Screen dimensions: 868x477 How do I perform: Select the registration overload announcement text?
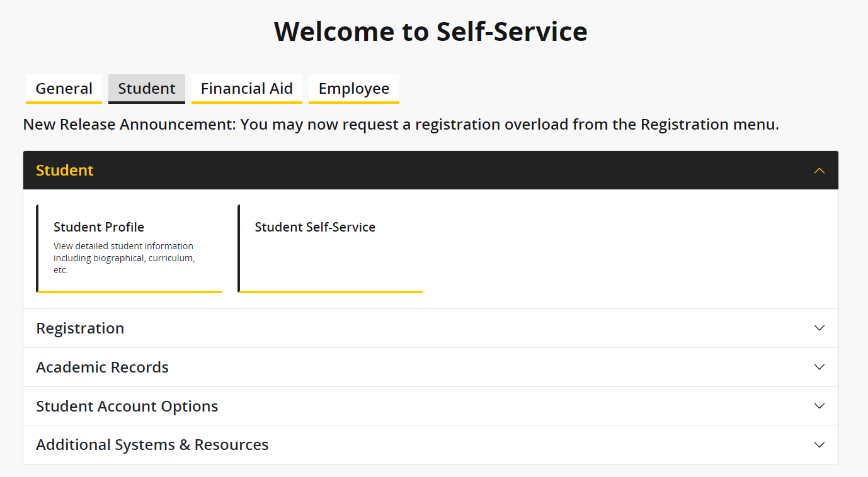[x=401, y=124]
